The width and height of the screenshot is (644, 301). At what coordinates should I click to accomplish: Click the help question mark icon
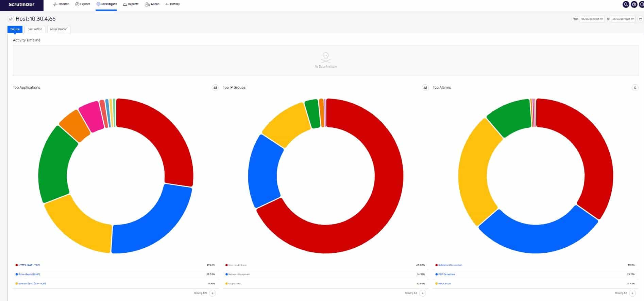[x=634, y=4]
